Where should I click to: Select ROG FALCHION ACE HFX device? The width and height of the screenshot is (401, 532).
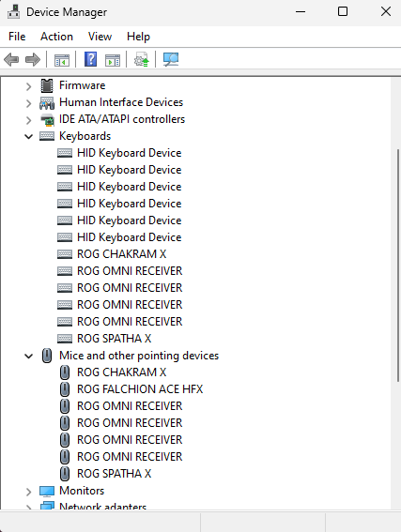coord(140,389)
